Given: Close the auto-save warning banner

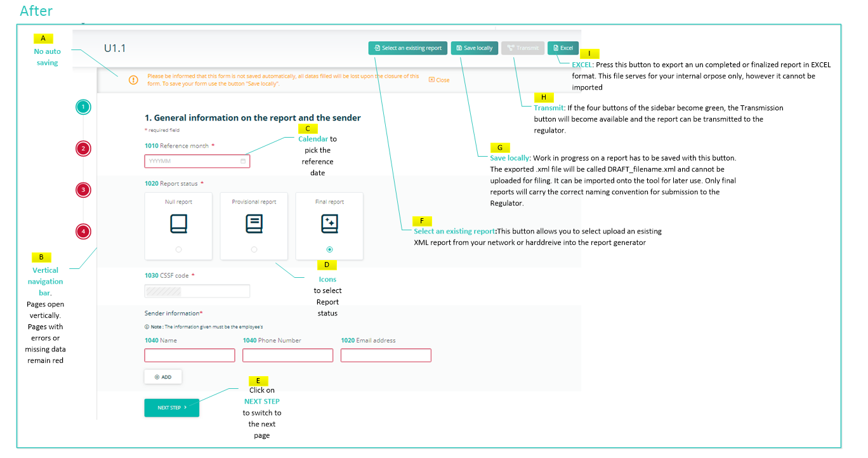Looking at the screenshot, I should coord(439,80).
